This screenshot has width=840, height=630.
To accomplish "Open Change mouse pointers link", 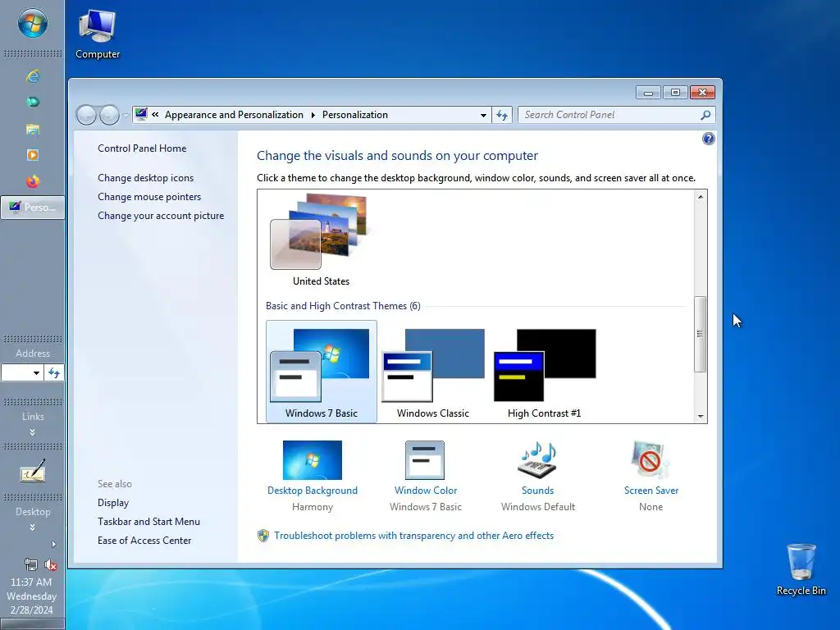I will pos(149,197).
